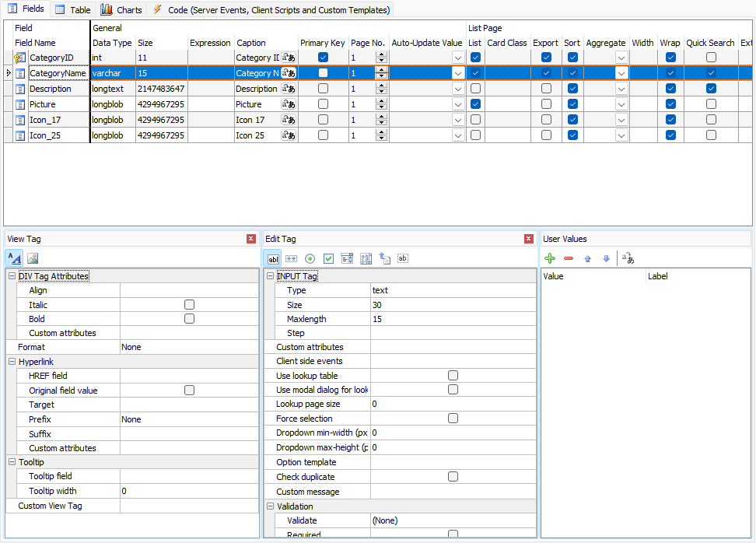Open the Code (Server Events) tab
Viewport: 756px width, 543px height.
pos(271,10)
